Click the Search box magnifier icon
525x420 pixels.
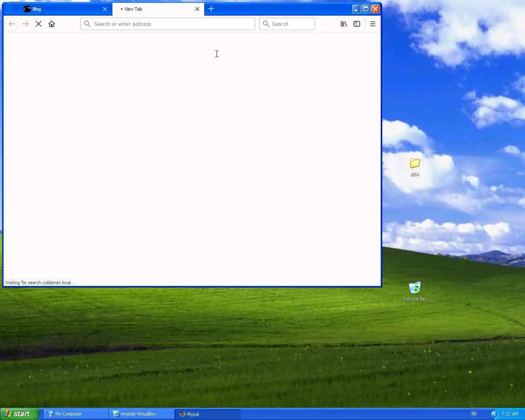point(266,24)
